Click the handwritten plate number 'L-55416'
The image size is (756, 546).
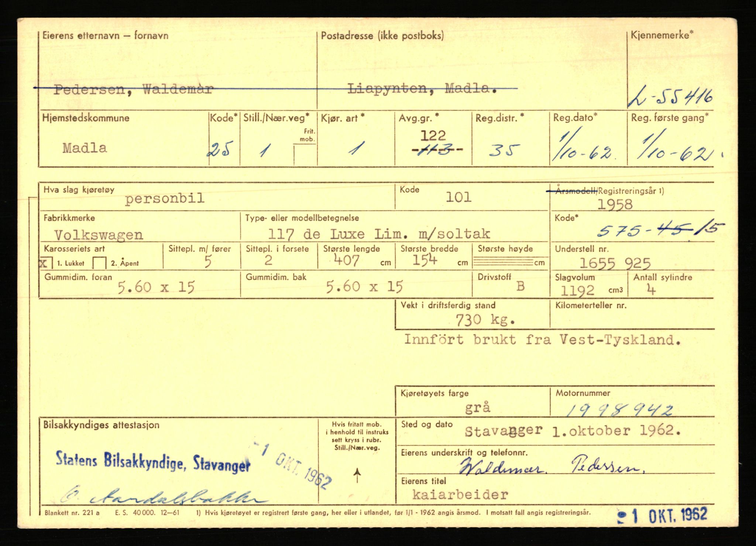[670, 97]
